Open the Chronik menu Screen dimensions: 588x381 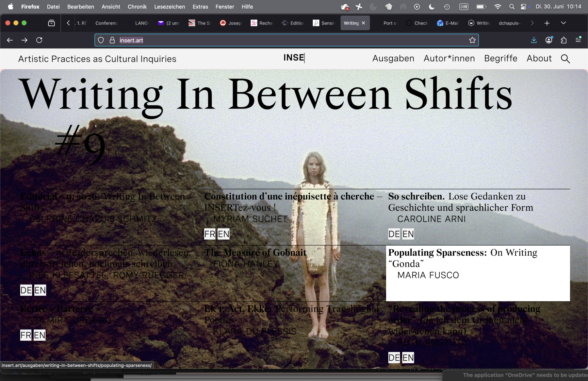click(137, 7)
